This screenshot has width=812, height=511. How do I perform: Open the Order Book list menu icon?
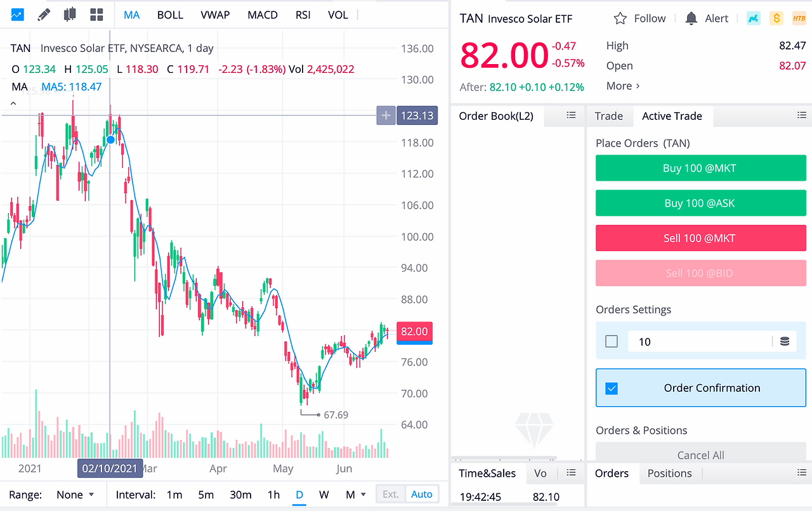(x=571, y=115)
